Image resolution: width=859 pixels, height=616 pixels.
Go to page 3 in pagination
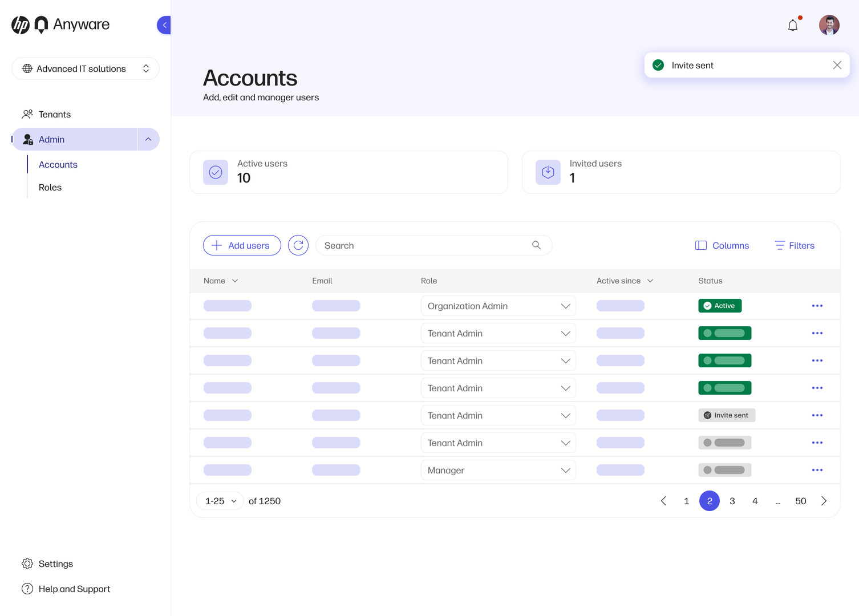tap(732, 501)
